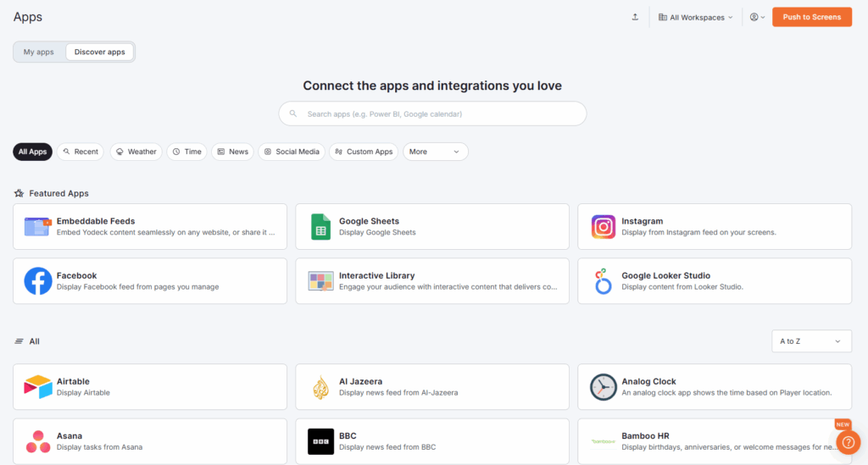Switch to My apps tab
The height and width of the screenshot is (465, 868).
coord(39,52)
